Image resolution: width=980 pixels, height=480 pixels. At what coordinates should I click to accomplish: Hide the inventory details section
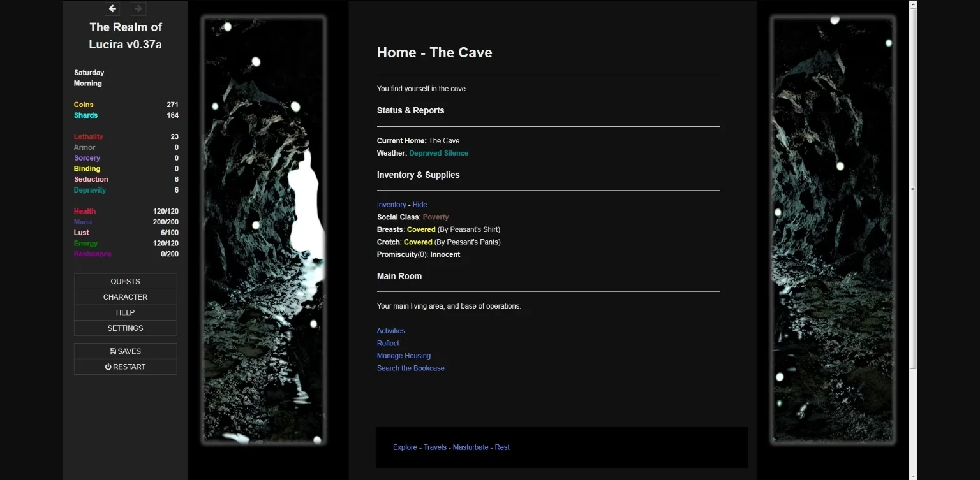tap(419, 205)
